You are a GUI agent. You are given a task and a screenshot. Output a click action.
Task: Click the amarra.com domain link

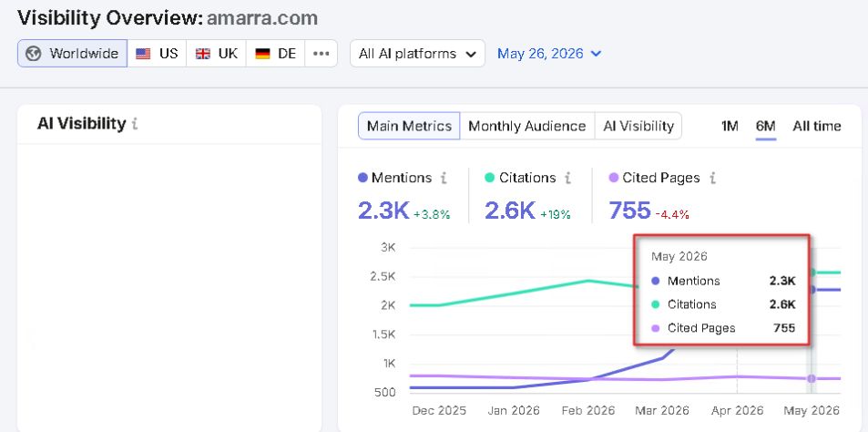pos(262,18)
